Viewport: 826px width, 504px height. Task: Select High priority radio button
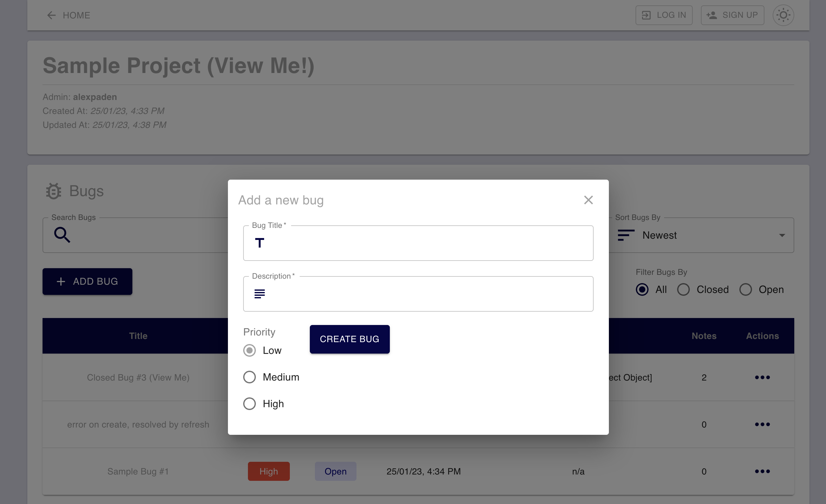pos(250,403)
